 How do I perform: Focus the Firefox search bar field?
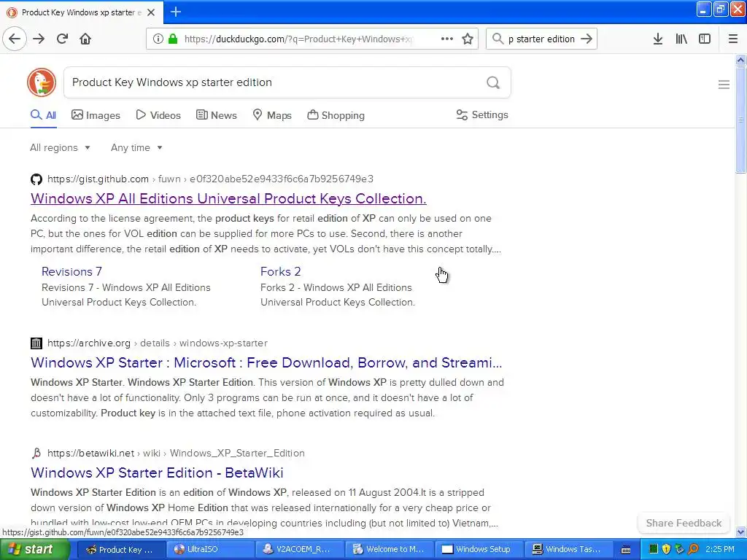[x=541, y=39]
